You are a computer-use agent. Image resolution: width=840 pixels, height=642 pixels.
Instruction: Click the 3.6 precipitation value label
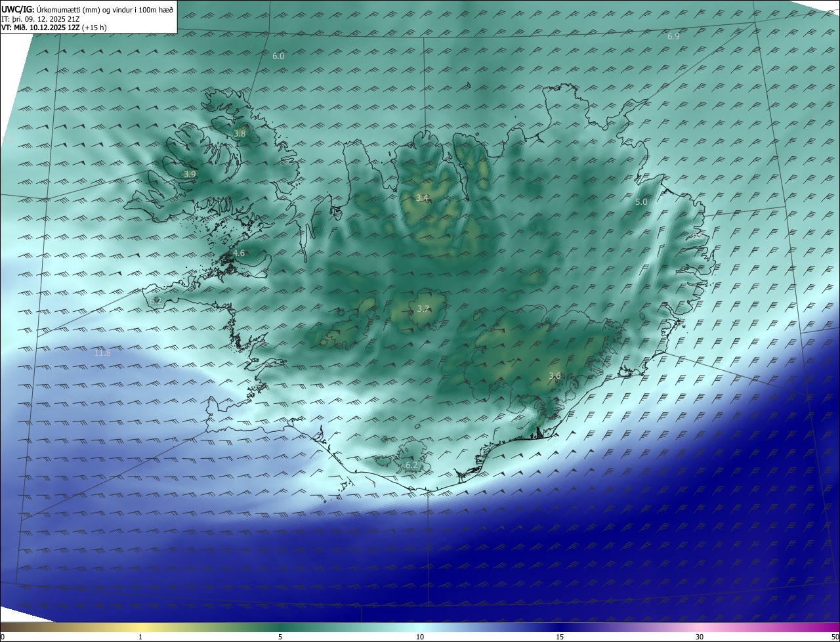pos(555,376)
